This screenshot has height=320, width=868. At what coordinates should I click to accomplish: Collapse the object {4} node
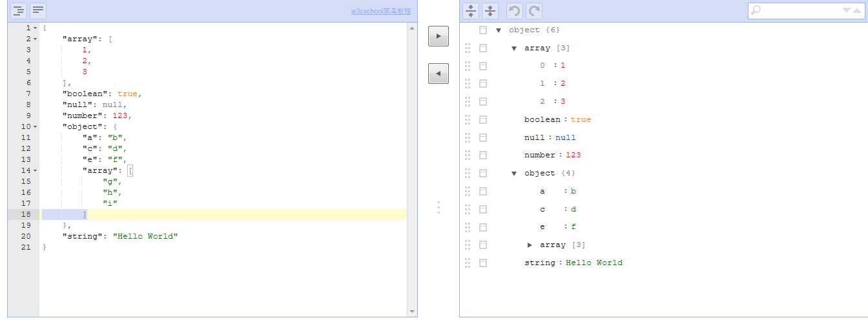(514, 173)
